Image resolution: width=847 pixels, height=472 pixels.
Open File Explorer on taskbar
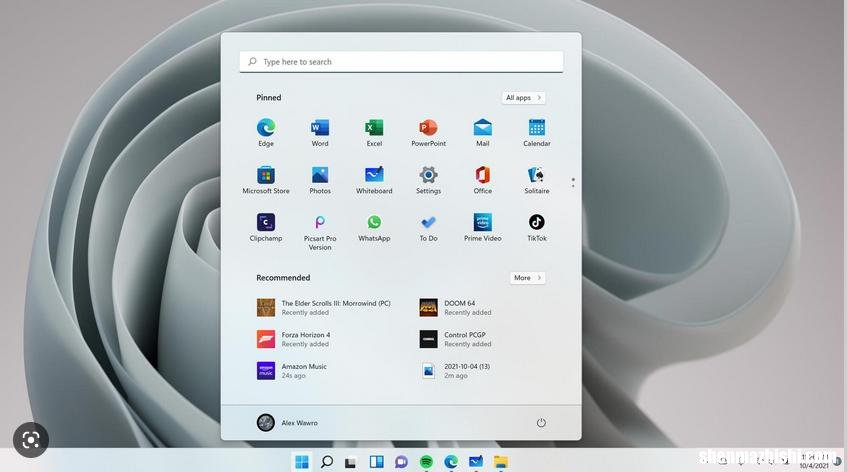click(501, 462)
